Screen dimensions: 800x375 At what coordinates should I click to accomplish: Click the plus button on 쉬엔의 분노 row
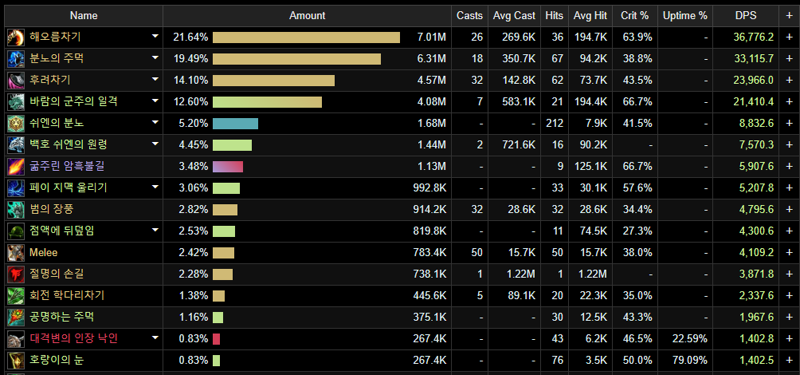[789, 123]
